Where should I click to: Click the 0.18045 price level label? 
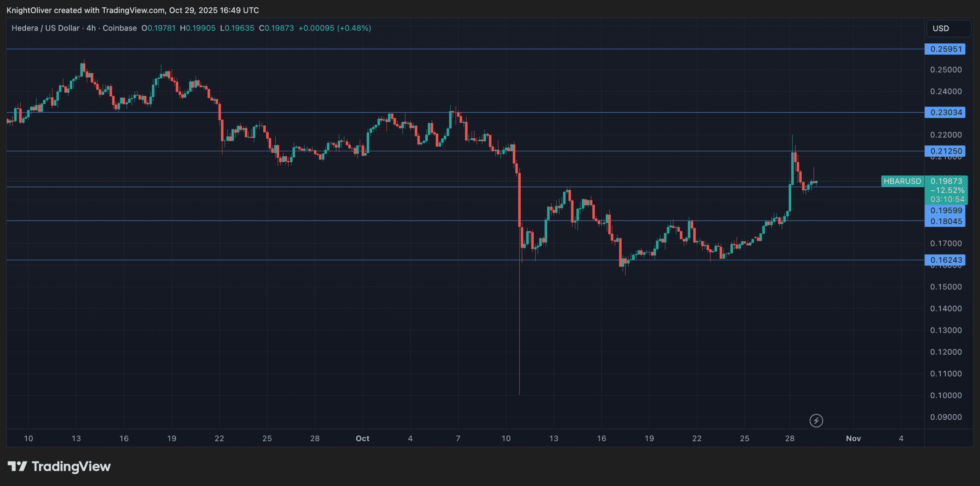945,221
